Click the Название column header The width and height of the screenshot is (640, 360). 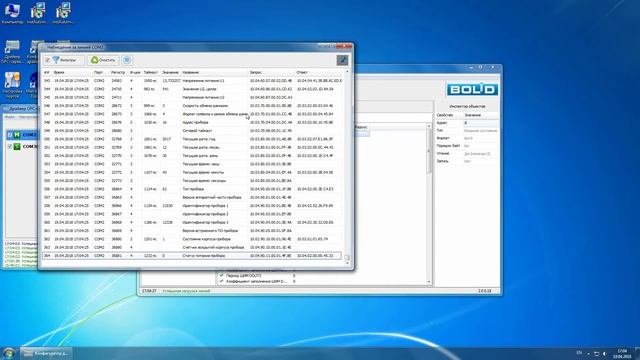coord(191,72)
